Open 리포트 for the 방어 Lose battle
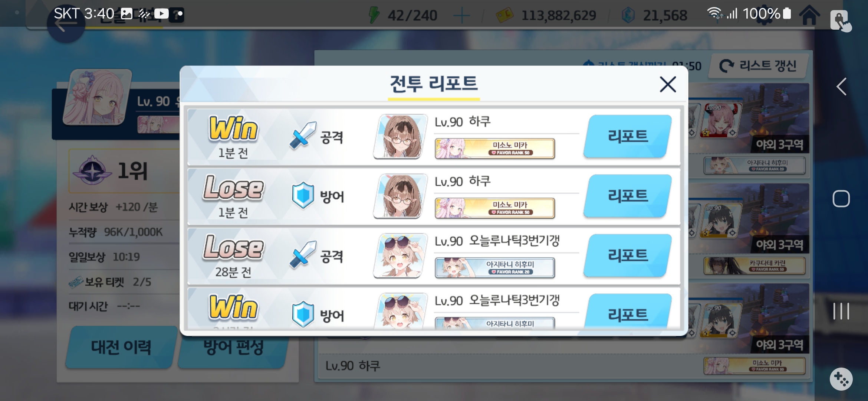 [x=628, y=196]
